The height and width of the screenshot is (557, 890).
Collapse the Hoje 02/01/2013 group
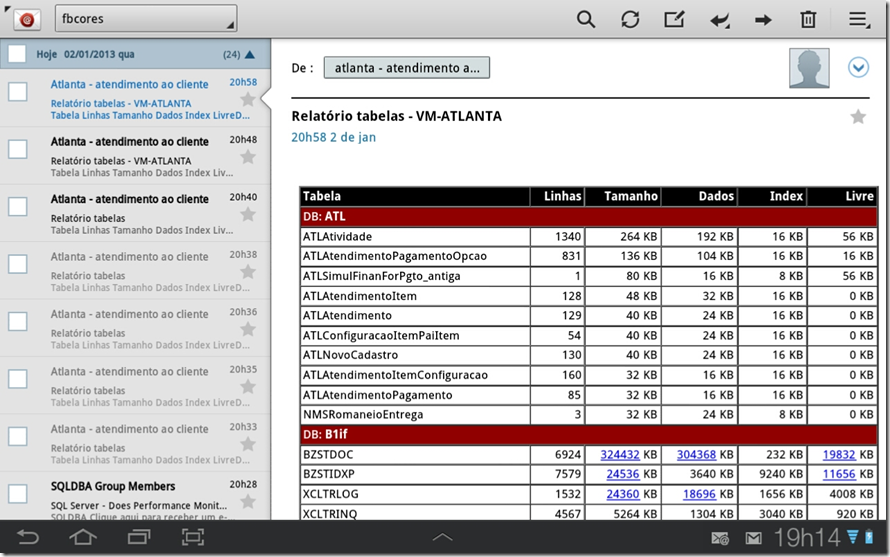click(x=250, y=55)
